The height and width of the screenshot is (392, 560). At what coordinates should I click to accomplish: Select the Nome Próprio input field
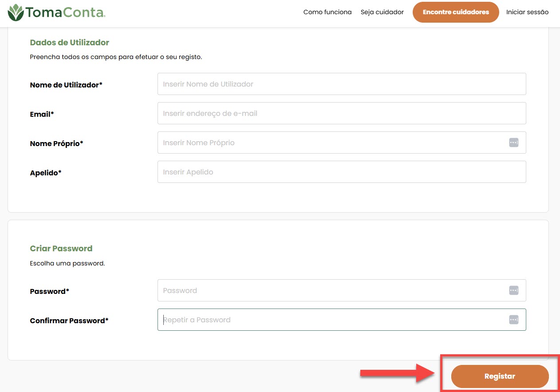pyautogui.click(x=342, y=143)
